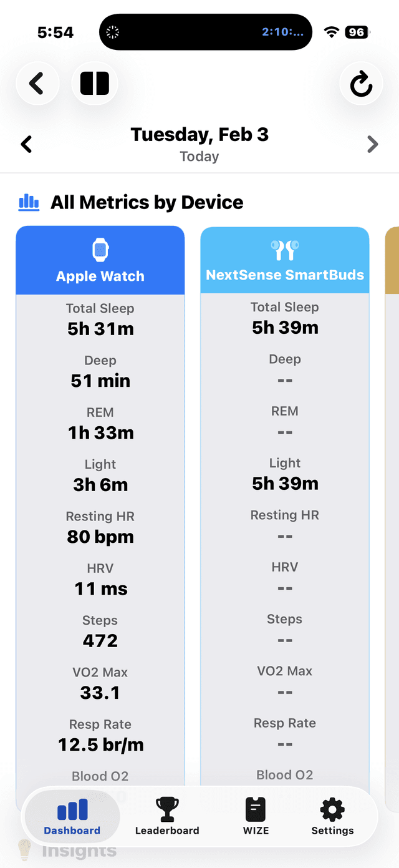Refresh the dashboard data

361,83
